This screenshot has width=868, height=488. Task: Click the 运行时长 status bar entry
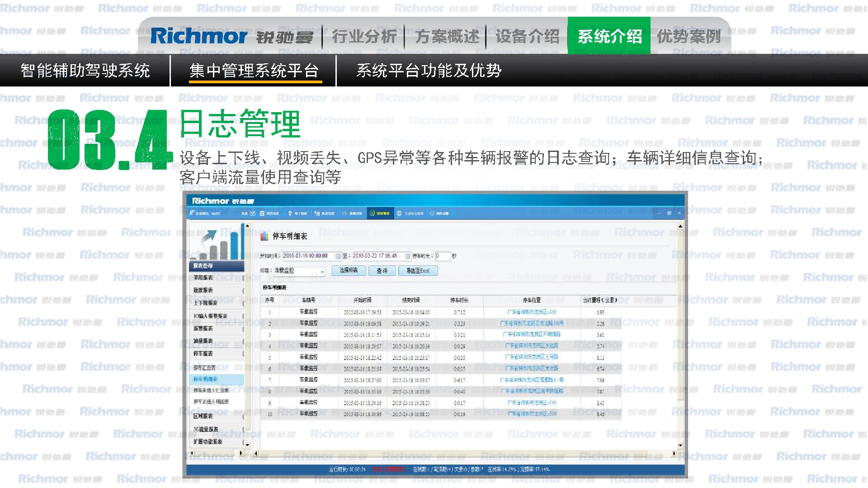[347, 469]
